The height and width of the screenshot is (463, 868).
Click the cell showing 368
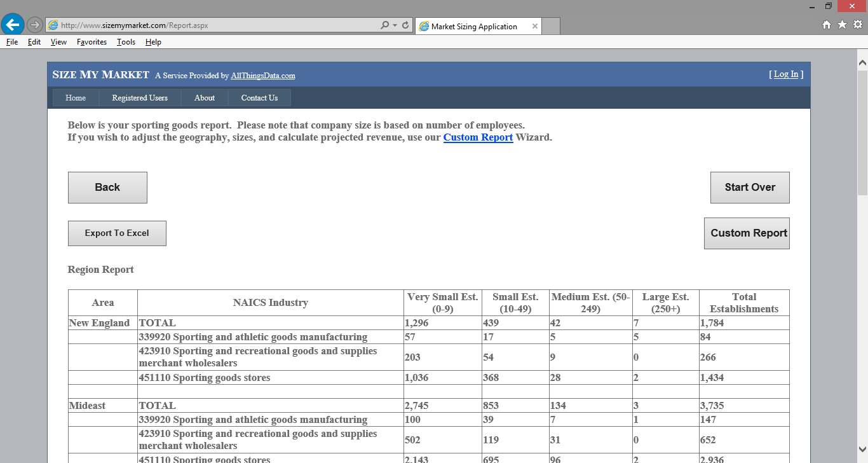click(515, 378)
